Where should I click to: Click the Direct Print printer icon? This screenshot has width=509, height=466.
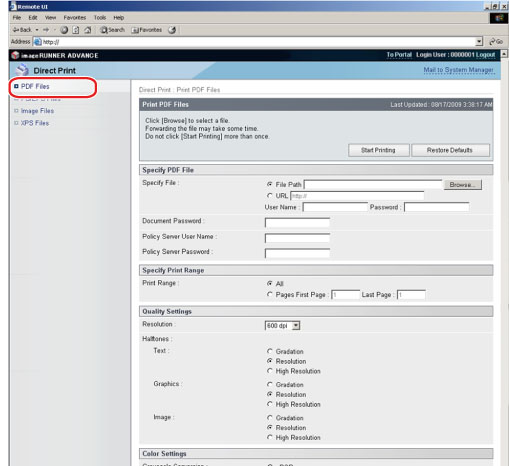pyautogui.click(x=22, y=70)
